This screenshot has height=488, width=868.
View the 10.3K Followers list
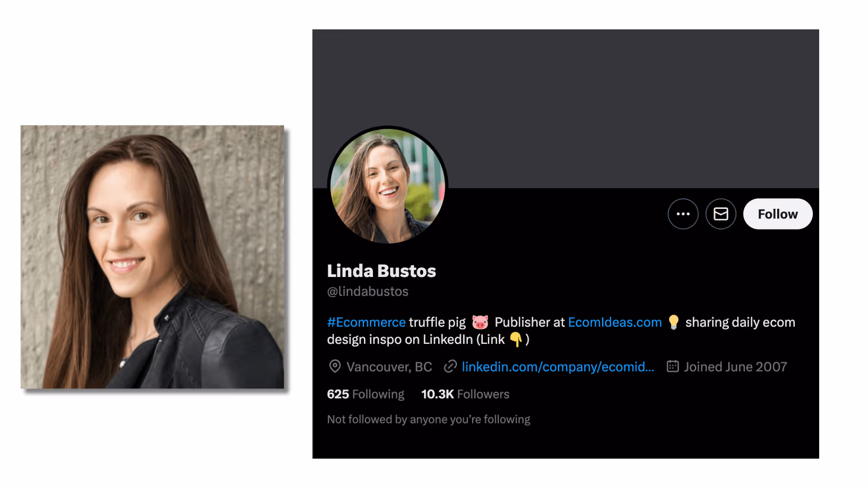[465, 394]
